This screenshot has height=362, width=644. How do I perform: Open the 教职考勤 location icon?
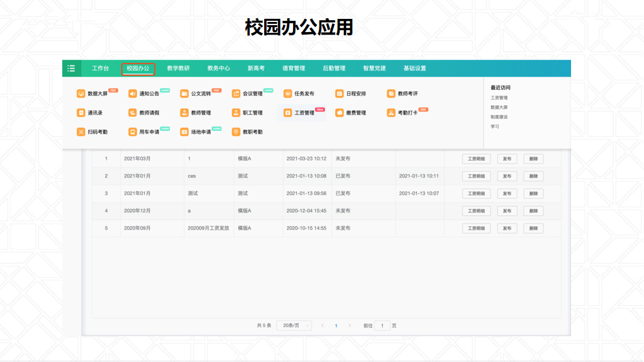[x=236, y=132]
